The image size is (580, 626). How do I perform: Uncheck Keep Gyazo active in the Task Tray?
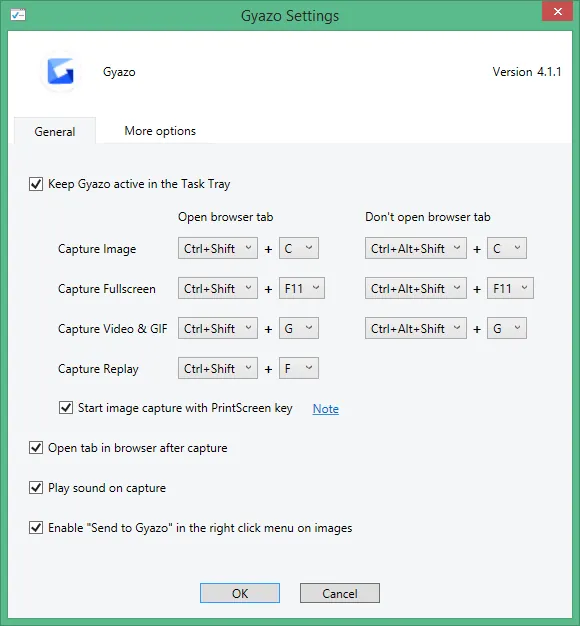(36, 184)
